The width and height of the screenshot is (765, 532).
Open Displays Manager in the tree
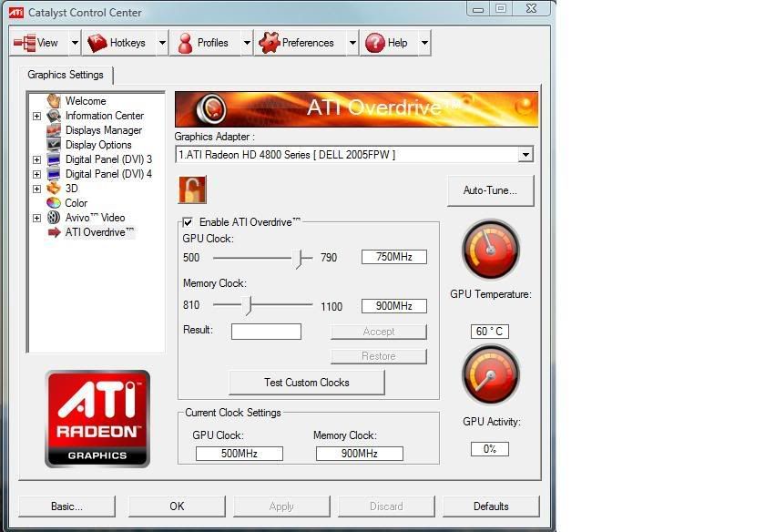pyautogui.click(x=104, y=130)
